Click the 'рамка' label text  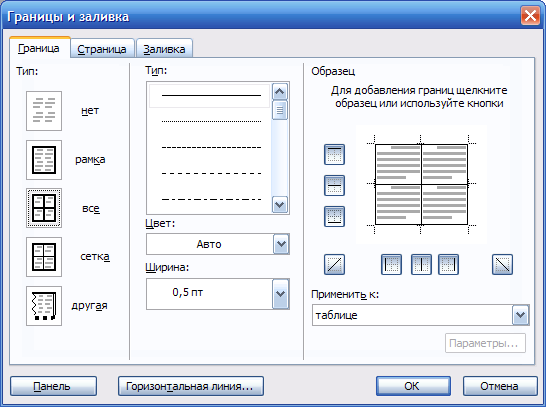coord(90,160)
